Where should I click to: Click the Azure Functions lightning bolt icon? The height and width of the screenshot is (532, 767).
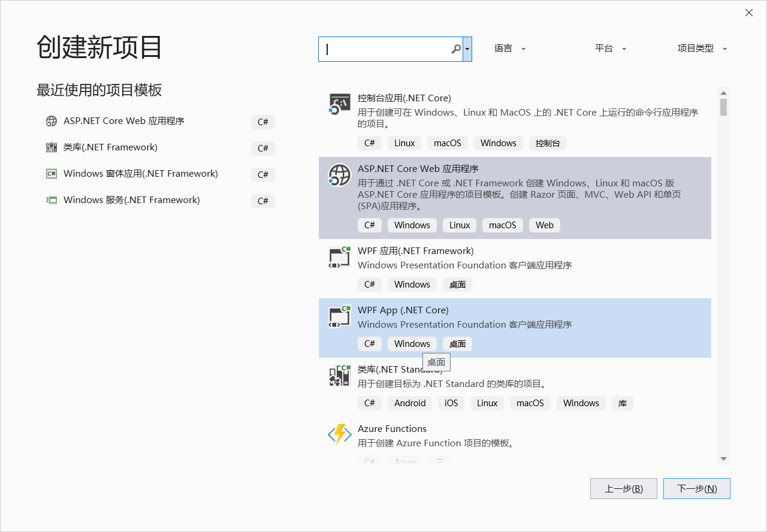coord(339,435)
